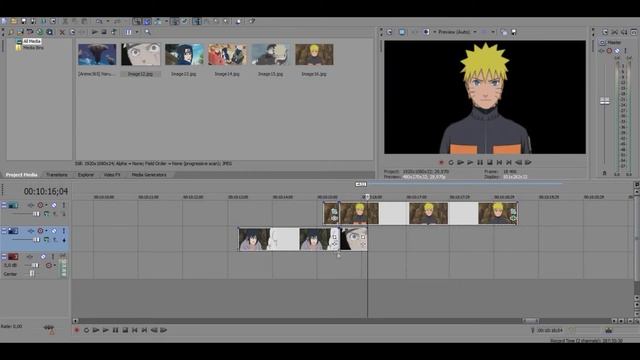This screenshot has height=360, width=640.
Task: Select the Image15.jpg thumbnail
Action: tap(271, 54)
